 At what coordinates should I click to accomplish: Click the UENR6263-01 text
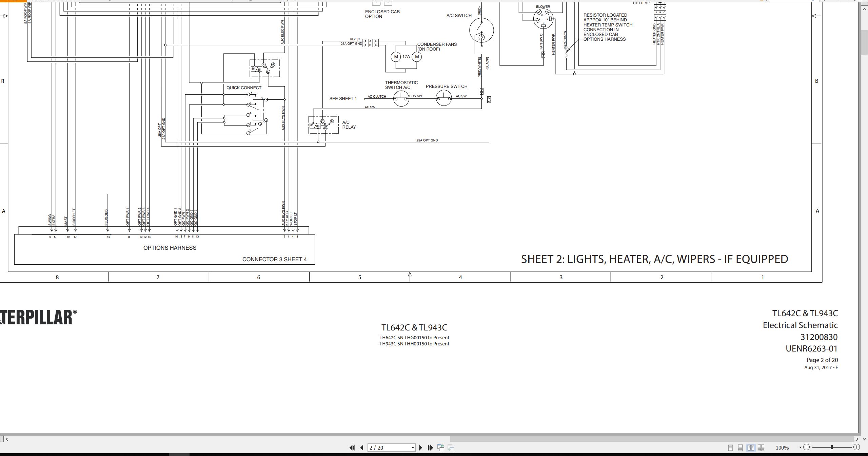(x=812, y=349)
